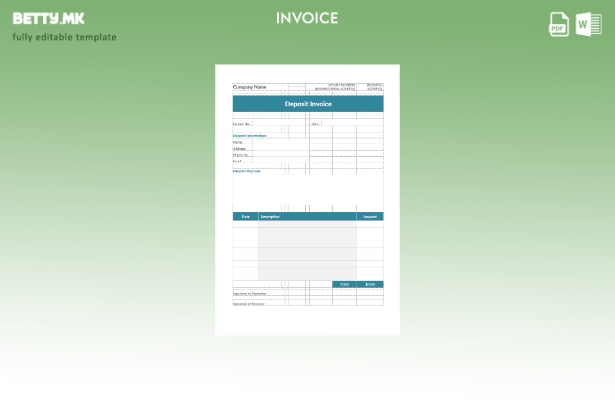Select the Deposit Information heading
This screenshot has height=400, width=615.
click(x=250, y=135)
